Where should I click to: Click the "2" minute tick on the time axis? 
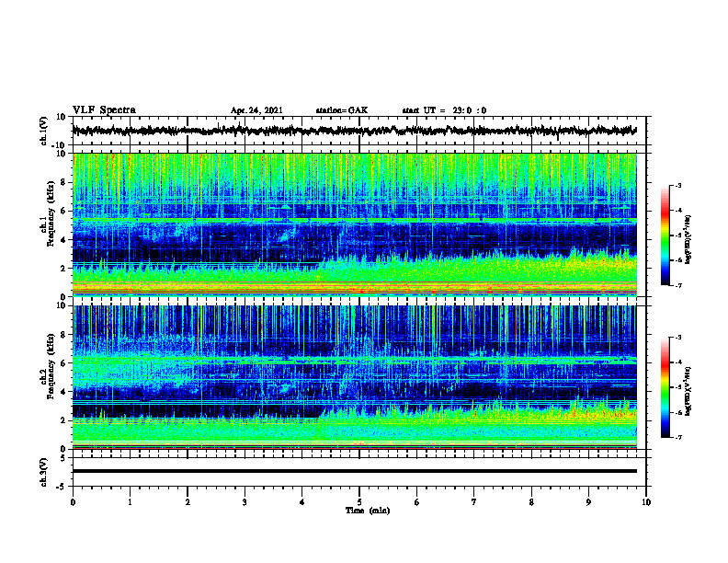click(x=188, y=502)
